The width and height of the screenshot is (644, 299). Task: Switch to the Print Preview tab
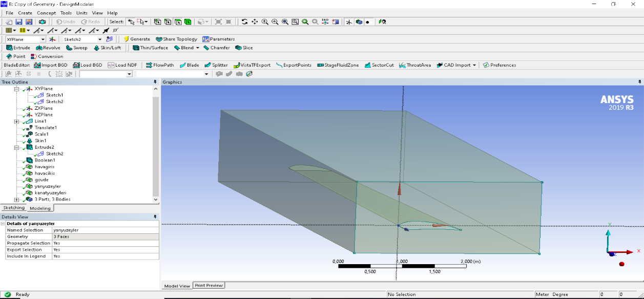209,285
